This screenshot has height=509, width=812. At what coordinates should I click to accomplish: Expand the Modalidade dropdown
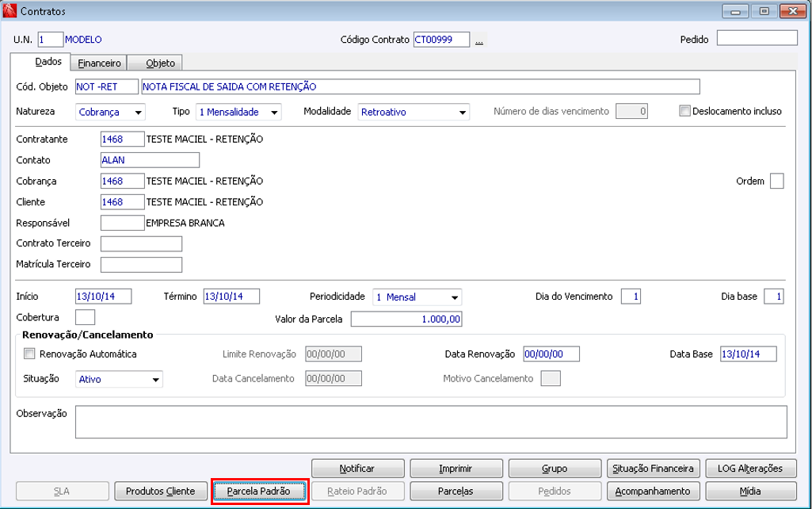[x=414, y=112]
